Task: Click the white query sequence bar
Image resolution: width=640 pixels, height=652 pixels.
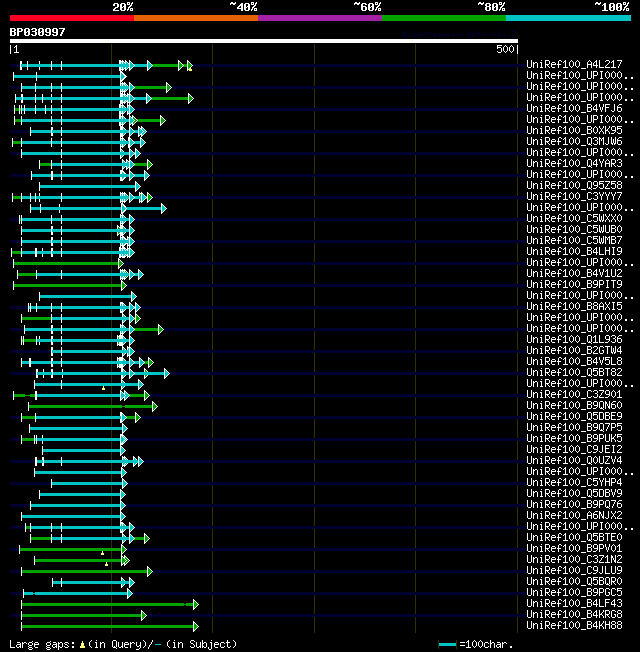Action: (x=264, y=41)
